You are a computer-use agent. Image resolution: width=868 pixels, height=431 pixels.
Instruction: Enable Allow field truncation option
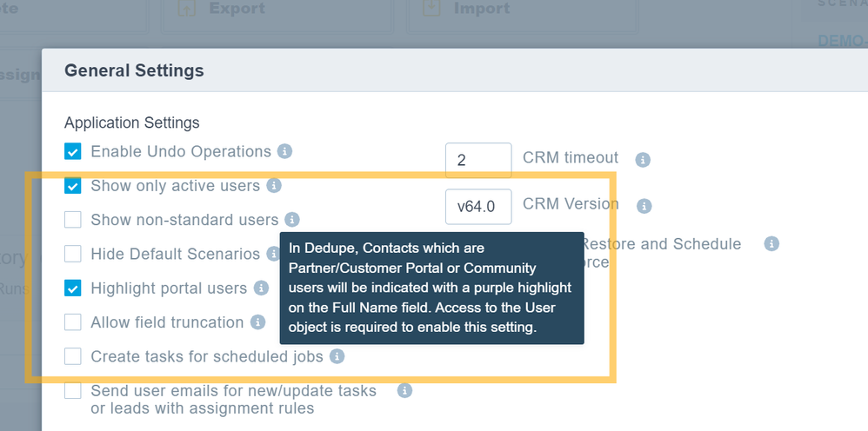tap(73, 322)
